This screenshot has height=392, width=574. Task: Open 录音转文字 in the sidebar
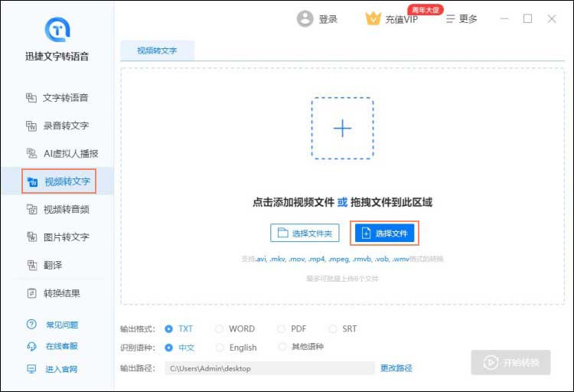point(57,126)
